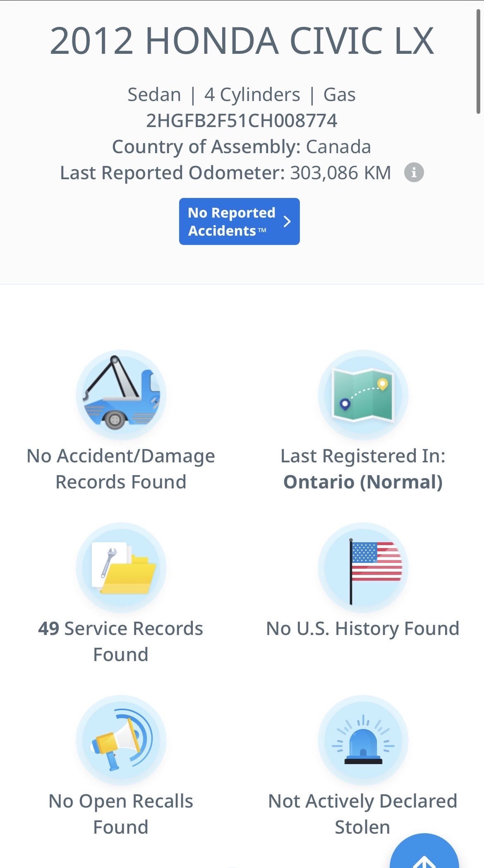This screenshot has height=868, width=484.
Task: Click the U.S. flag icon
Action: point(363,567)
